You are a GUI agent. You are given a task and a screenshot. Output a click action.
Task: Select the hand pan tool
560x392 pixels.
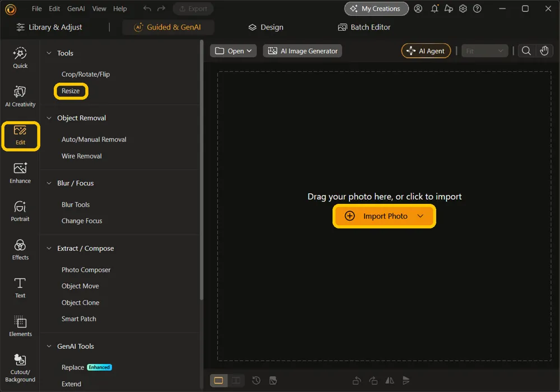click(x=544, y=51)
